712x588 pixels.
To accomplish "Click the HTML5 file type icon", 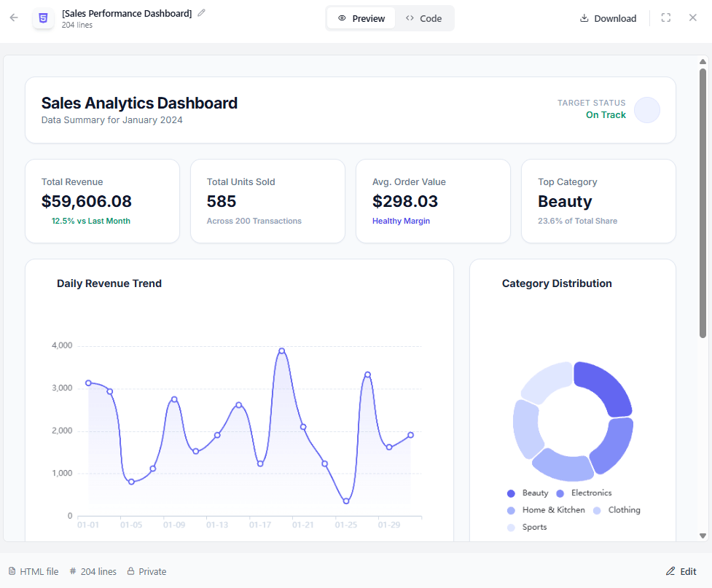I will 44,18.
